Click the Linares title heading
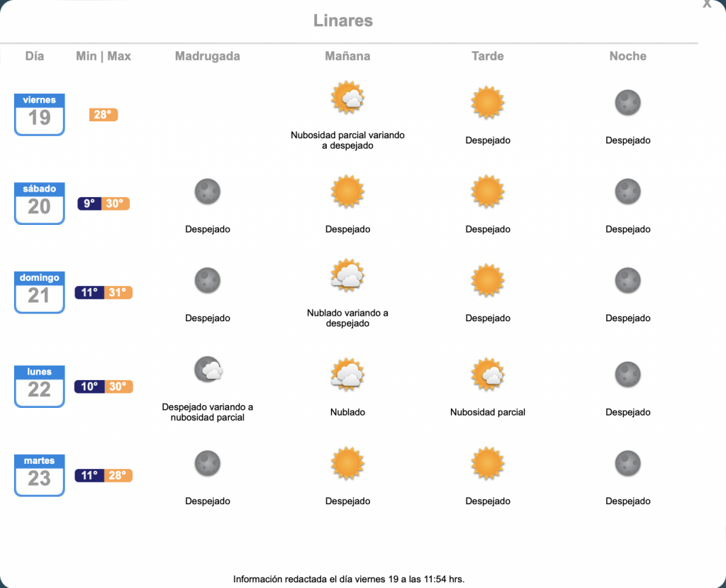 click(343, 21)
